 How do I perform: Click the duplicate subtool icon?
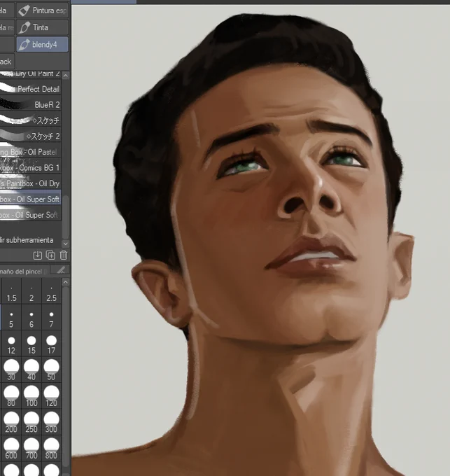pos(50,255)
